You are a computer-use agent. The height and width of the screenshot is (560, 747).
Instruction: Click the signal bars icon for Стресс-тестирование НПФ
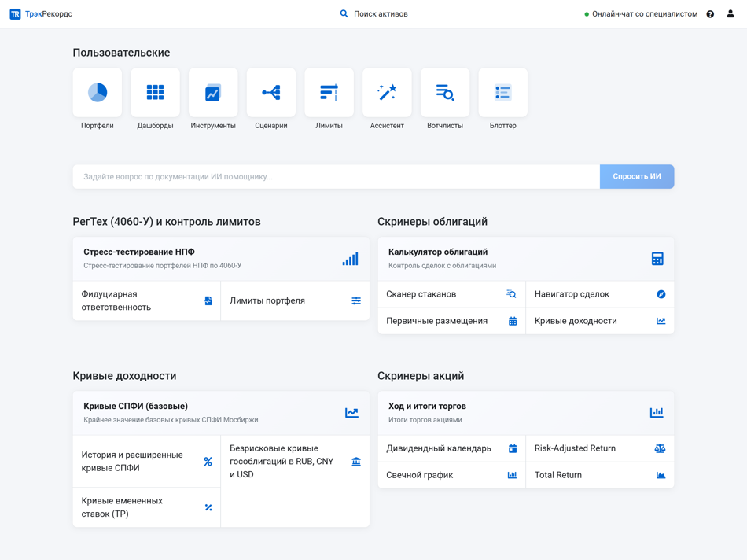tap(350, 259)
